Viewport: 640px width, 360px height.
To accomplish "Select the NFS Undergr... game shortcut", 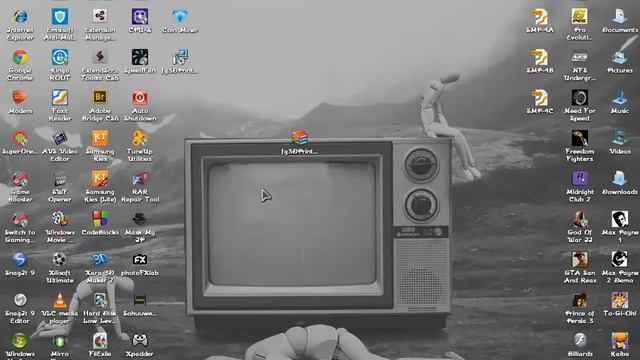I will click(580, 58).
